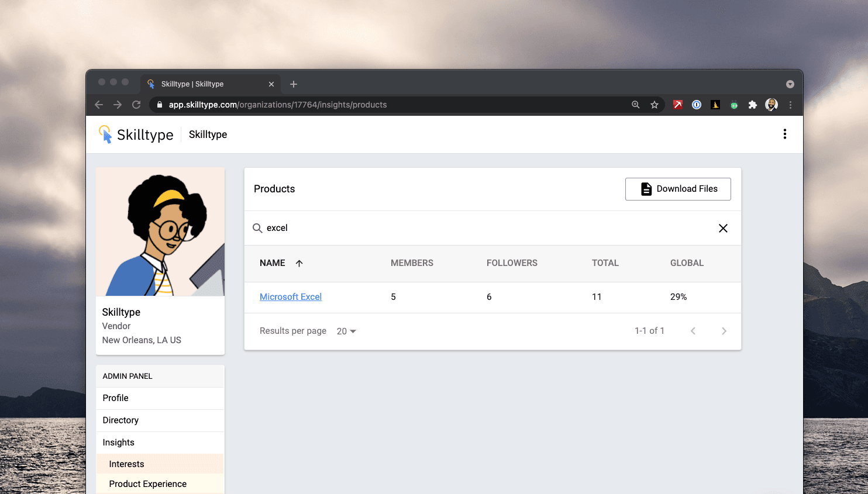Open the browser extensions puzzle icon
The width and height of the screenshot is (868, 494).
(x=753, y=105)
